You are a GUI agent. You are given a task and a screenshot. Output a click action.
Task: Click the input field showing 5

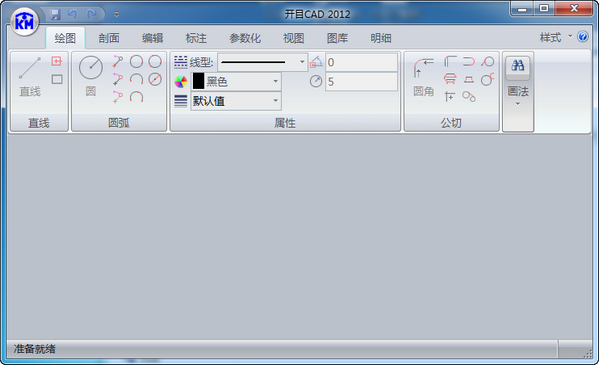pyautogui.click(x=361, y=81)
